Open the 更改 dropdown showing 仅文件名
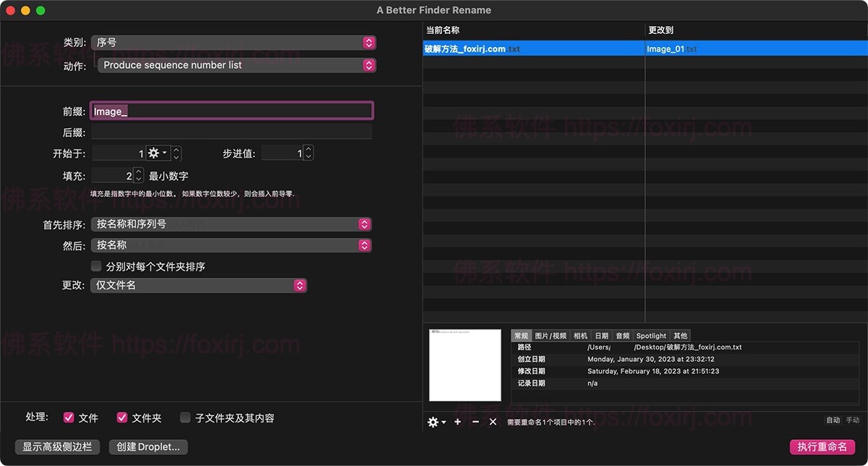The width and height of the screenshot is (868, 466). pos(199,285)
